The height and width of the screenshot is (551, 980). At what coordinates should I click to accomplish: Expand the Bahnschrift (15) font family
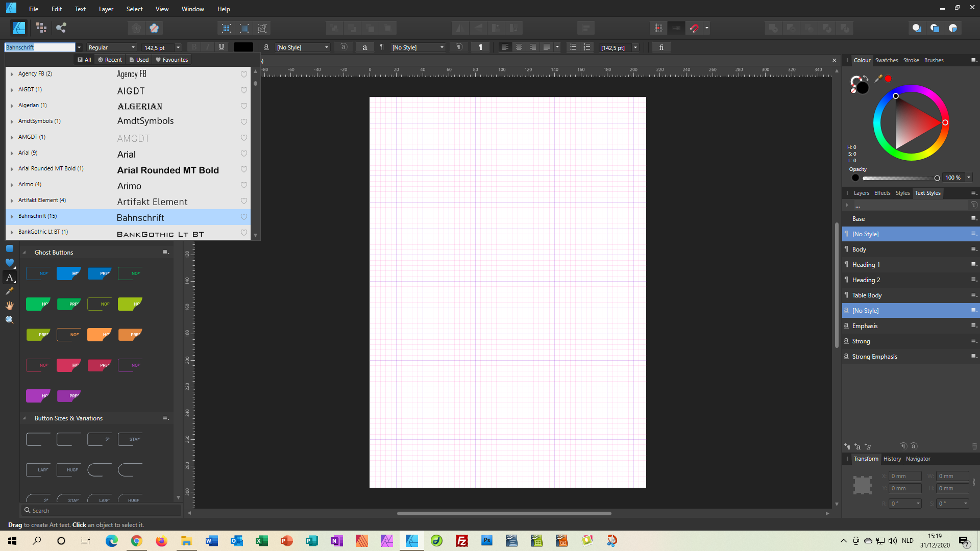tap(12, 216)
